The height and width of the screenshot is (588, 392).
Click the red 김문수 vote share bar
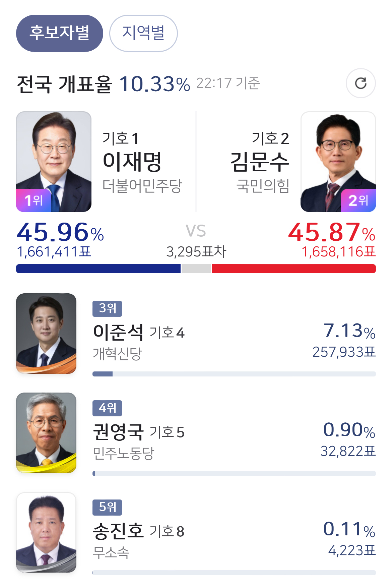pyautogui.click(x=293, y=269)
